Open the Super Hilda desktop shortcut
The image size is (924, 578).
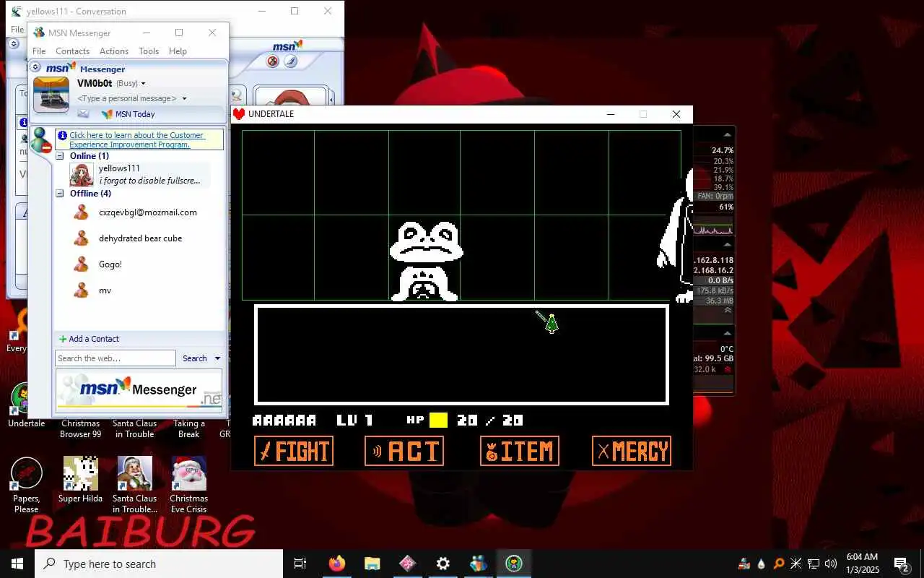coord(80,480)
